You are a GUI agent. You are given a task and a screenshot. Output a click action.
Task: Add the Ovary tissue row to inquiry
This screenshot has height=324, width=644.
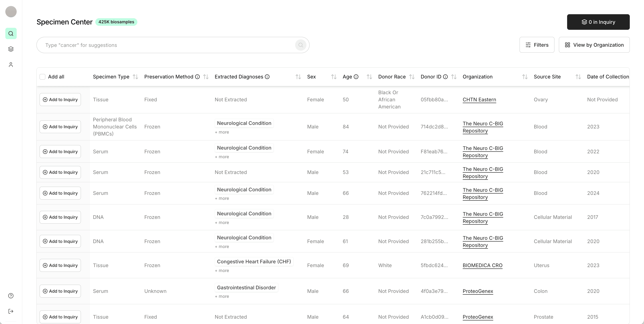point(60,100)
